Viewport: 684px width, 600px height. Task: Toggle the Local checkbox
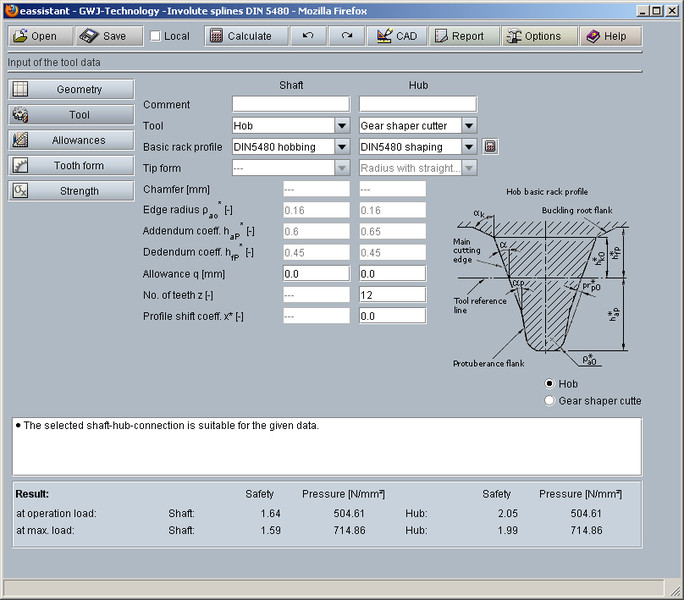(x=155, y=36)
